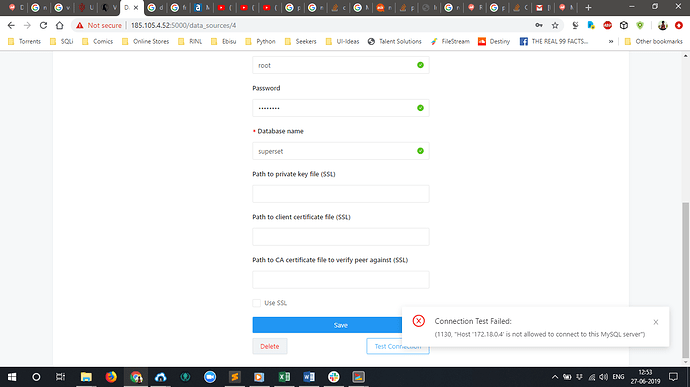Screen dimensions: 690x387
Task: Click the Not secure warning icon
Action: 80,26
